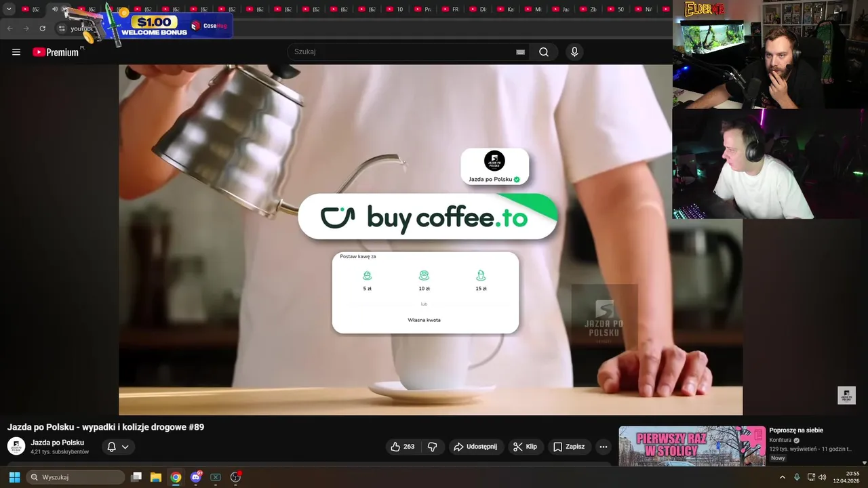
Task: Show hidden system tray icons
Action: point(783,477)
